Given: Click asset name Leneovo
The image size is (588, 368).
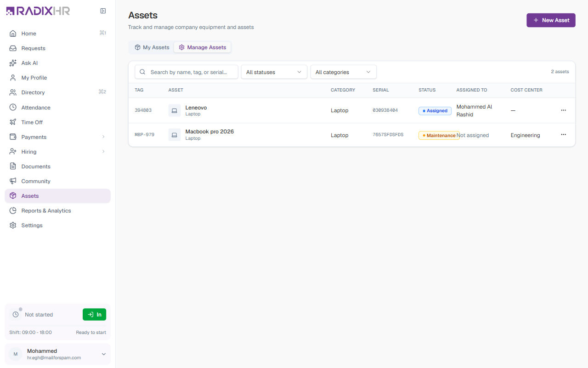Looking at the screenshot, I should tap(196, 108).
